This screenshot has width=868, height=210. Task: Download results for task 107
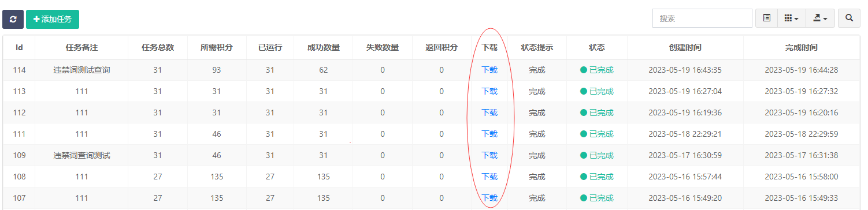pyautogui.click(x=489, y=198)
